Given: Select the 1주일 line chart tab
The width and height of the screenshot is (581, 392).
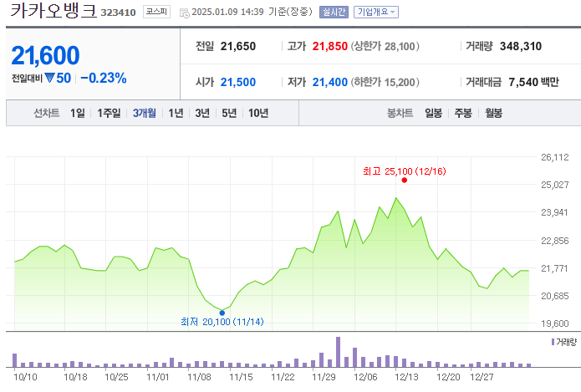Looking at the screenshot, I should (109, 113).
